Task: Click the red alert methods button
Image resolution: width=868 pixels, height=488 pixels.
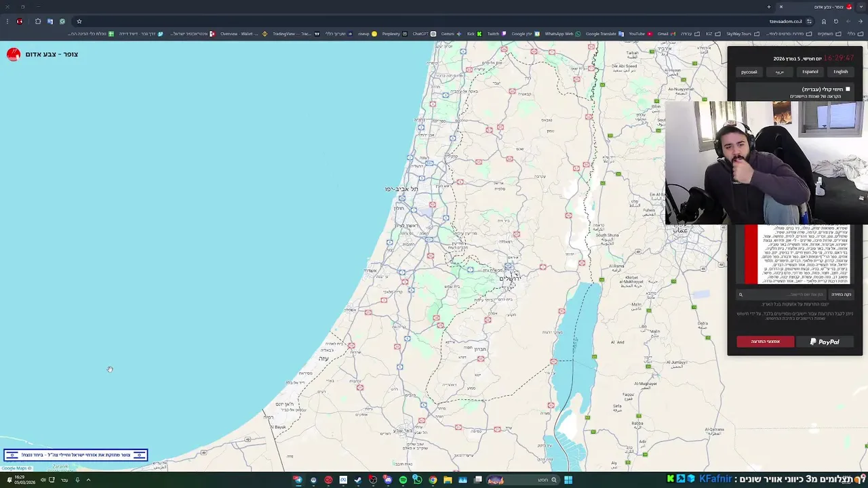Action: (765, 342)
